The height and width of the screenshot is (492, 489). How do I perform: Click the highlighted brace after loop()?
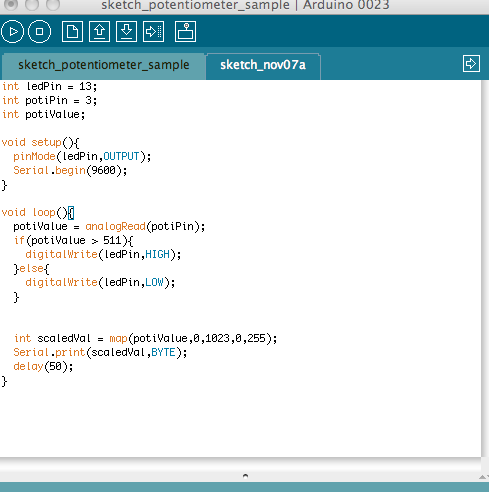click(x=71, y=213)
